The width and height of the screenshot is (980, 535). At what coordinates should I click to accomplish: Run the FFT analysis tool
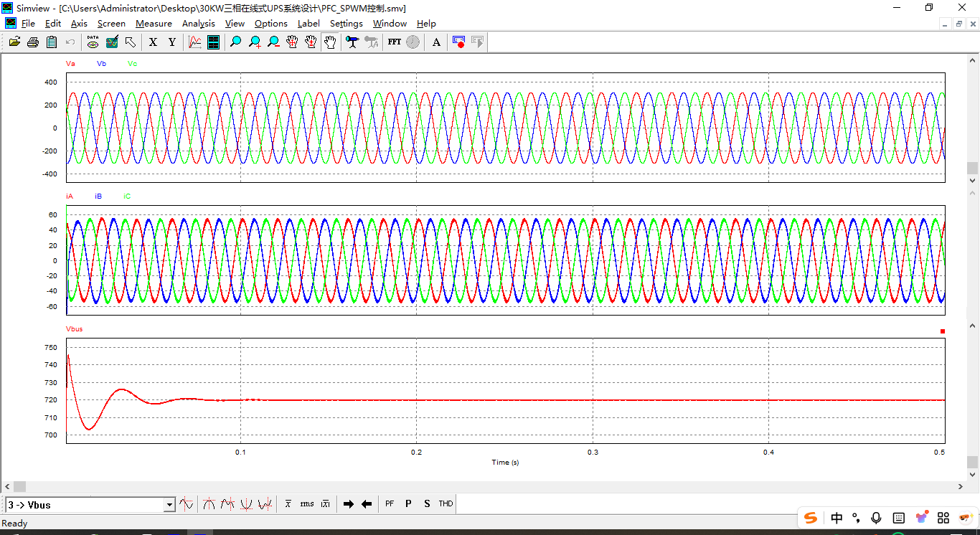[x=394, y=42]
